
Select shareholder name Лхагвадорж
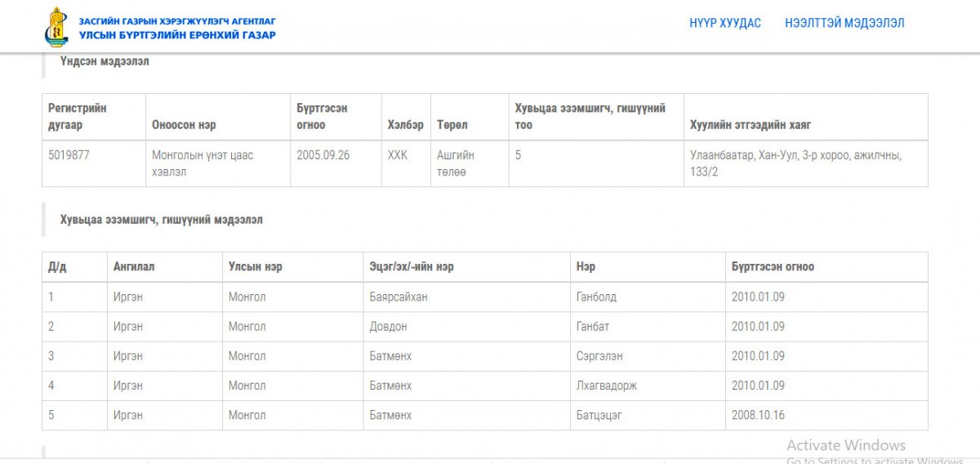tap(606, 386)
